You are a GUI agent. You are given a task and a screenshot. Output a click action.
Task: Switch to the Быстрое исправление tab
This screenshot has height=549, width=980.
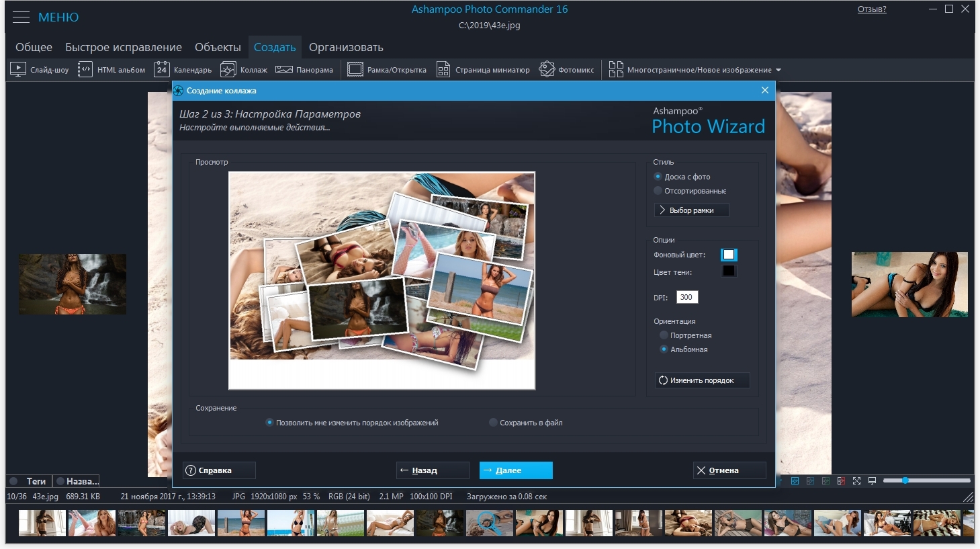click(x=124, y=47)
